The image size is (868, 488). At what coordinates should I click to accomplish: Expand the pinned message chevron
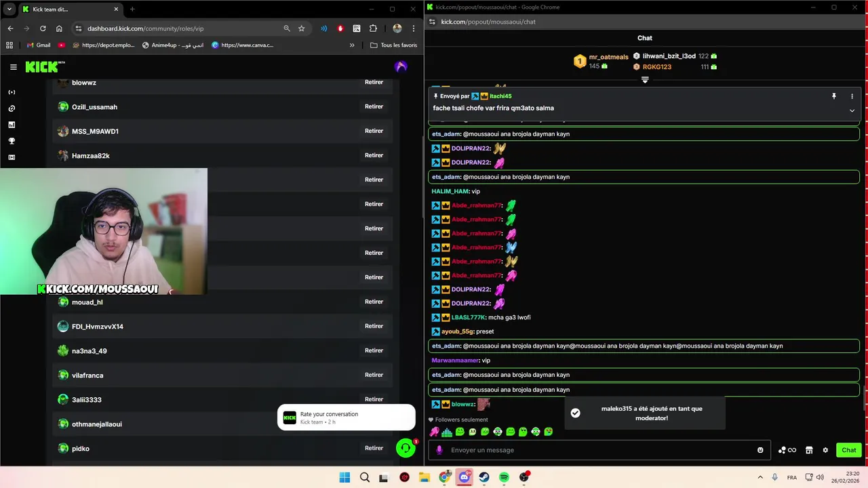pos(852,110)
